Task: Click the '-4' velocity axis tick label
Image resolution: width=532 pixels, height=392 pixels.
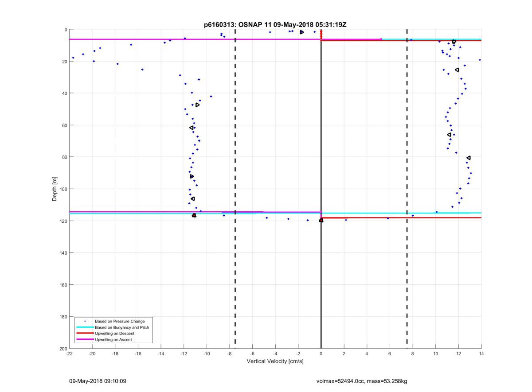Action: tap(275, 353)
